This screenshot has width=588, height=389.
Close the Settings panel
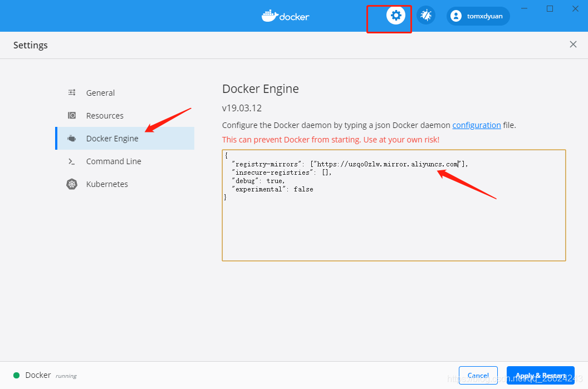point(573,45)
